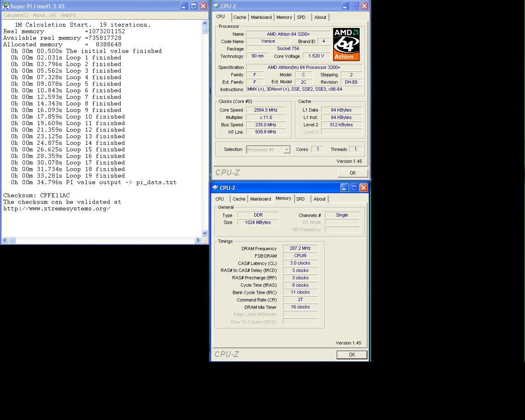This screenshot has width=525, height=420.
Task: Click the lower CPU-Z title bar icon
Action: click(x=215, y=188)
